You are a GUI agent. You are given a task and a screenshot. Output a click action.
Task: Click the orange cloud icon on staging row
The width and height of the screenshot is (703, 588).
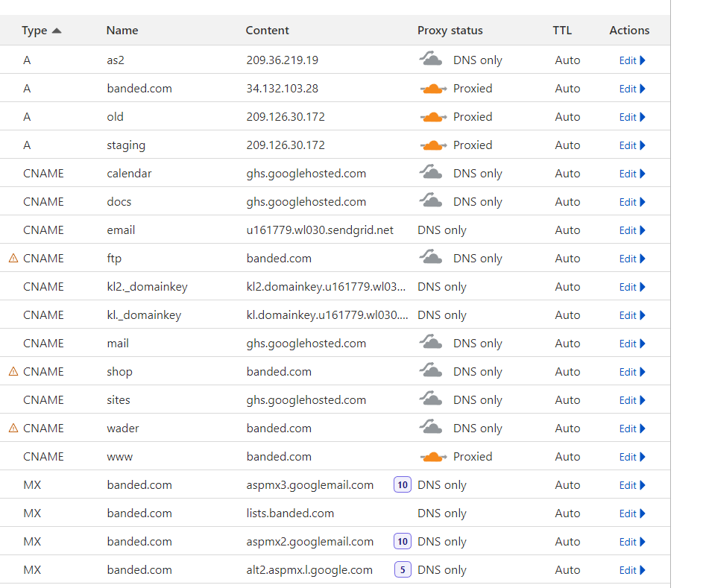[433, 145]
